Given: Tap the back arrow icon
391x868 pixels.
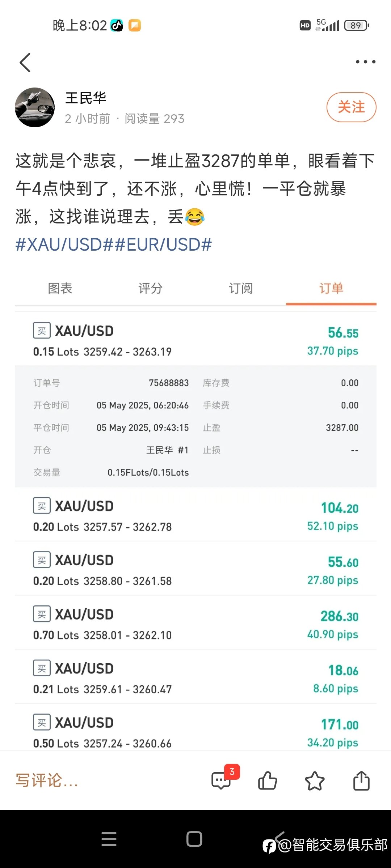Looking at the screenshot, I should (25, 62).
